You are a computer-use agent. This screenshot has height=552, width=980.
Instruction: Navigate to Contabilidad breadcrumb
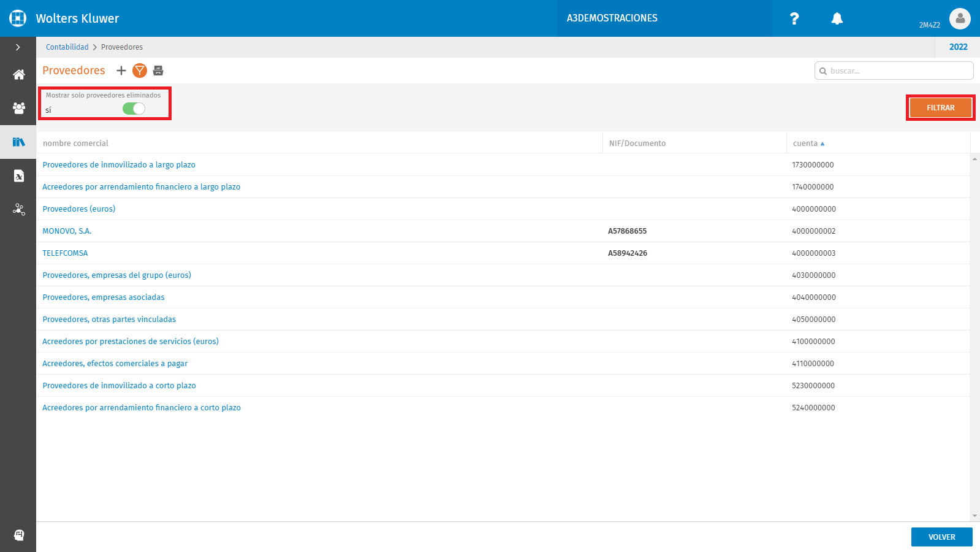coord(67,47)
